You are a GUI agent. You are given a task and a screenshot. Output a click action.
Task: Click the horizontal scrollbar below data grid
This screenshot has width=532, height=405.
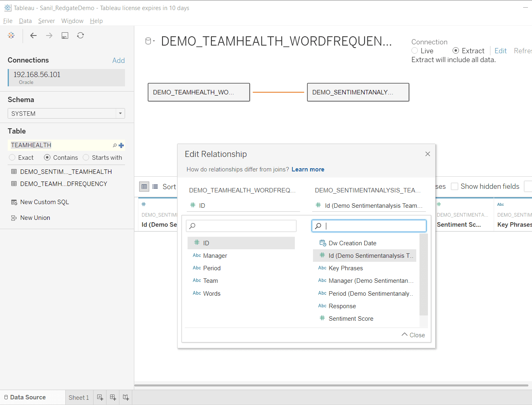[331, 386]
